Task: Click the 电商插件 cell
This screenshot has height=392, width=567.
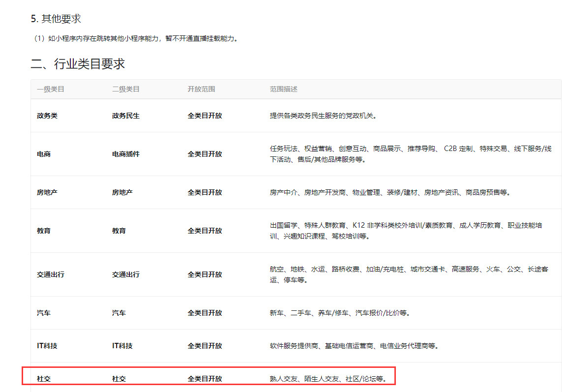Action: coord(125,154)
